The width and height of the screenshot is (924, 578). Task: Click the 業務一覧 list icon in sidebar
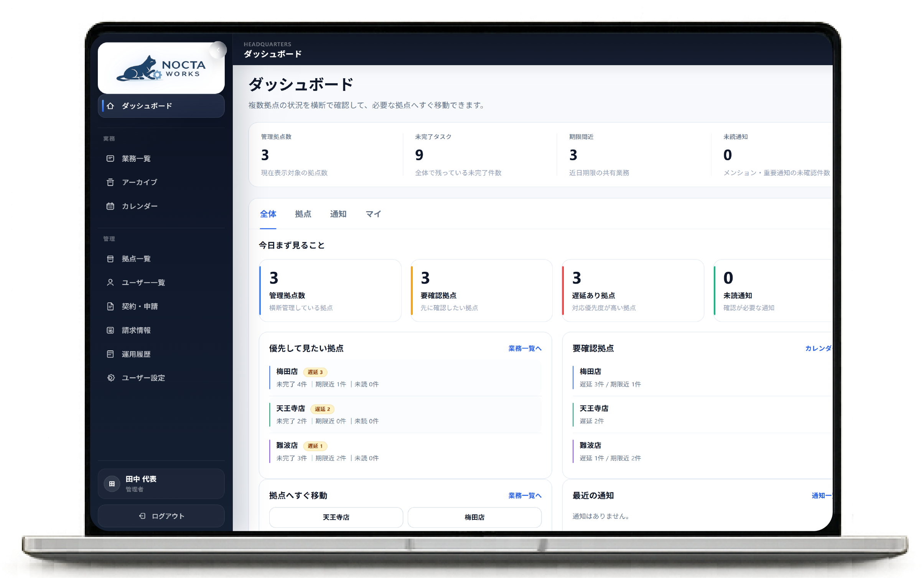pos(110,158)
